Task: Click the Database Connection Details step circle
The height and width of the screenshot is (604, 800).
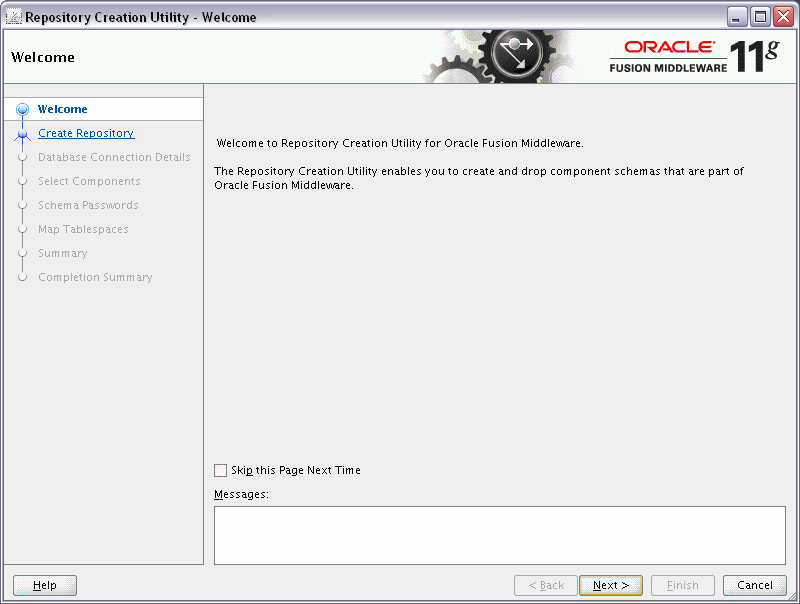Action: tap(22, 157)
